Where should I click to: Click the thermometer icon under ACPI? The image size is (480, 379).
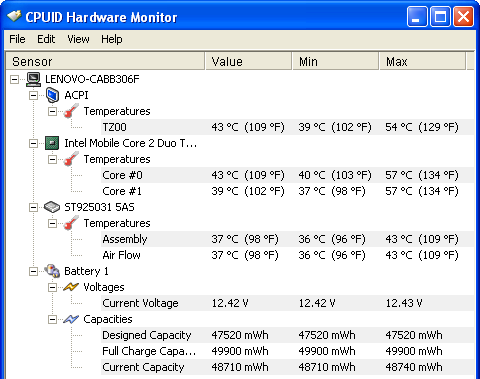[71, 111]
